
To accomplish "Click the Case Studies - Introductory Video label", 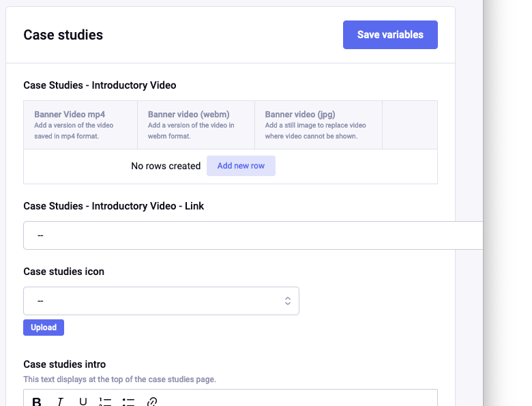I will 100,85.
